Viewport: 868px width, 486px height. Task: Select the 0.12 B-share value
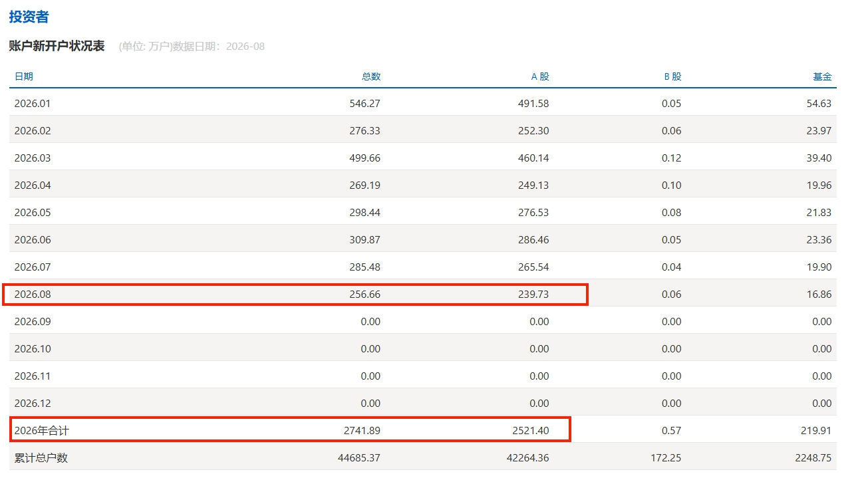click(672, 158)
